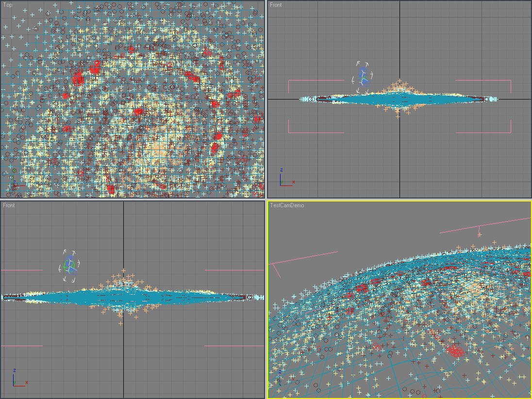This screenshot has height=399, width=532.
Task: Select the orange particle cluster above the galaxy core
Action: coord(399,86)
